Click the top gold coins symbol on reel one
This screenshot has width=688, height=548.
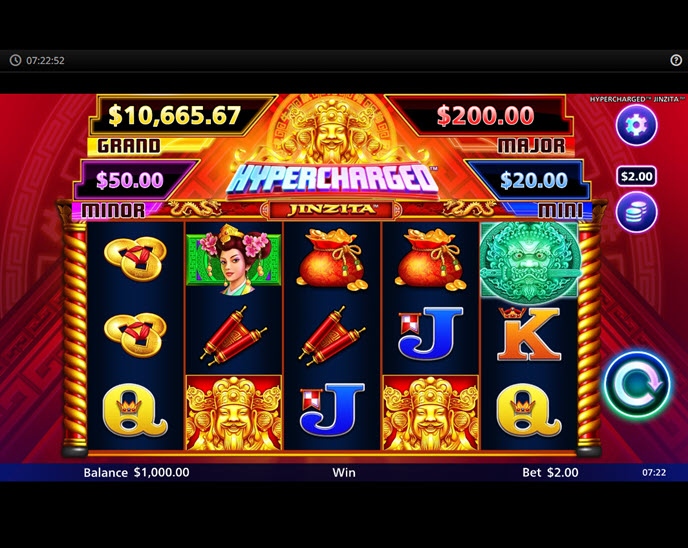(x=136, y=260)
